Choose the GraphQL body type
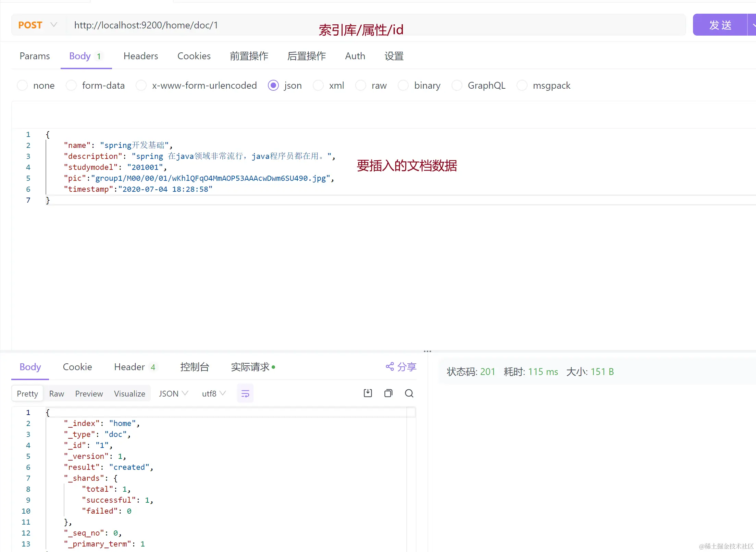 click(x=457, y=85)
